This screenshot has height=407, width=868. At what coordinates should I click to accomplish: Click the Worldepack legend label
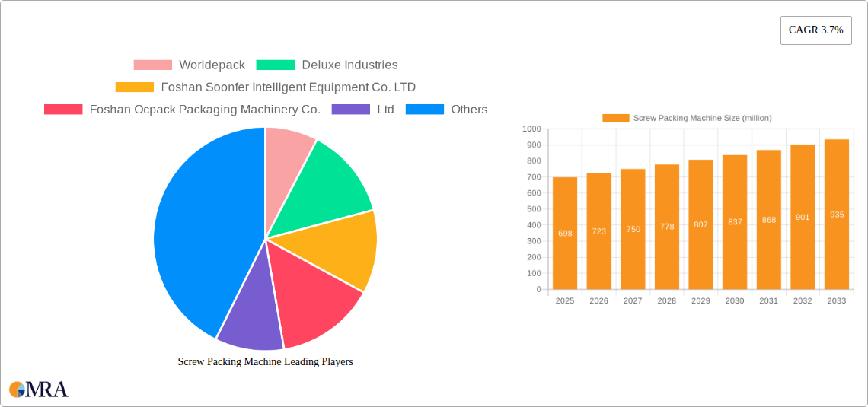212,65
